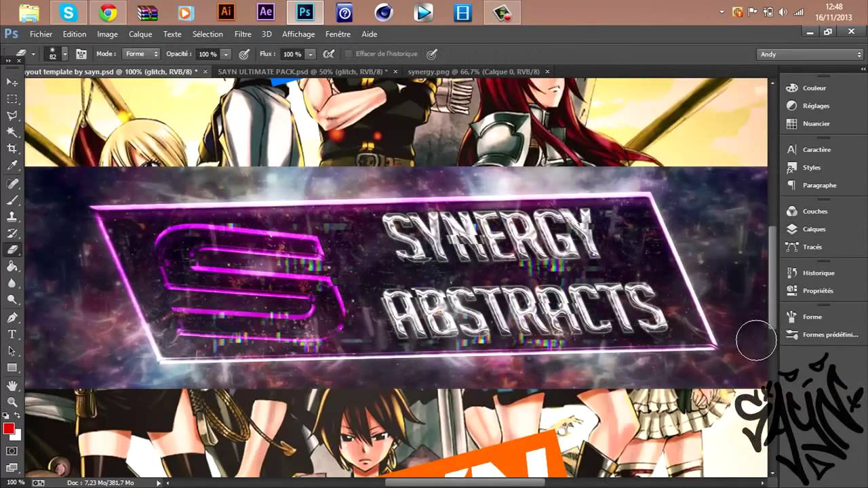Screen dimensions: 868x488
Task: Open the Réglages panel
Action: click(x=816, y=106)
